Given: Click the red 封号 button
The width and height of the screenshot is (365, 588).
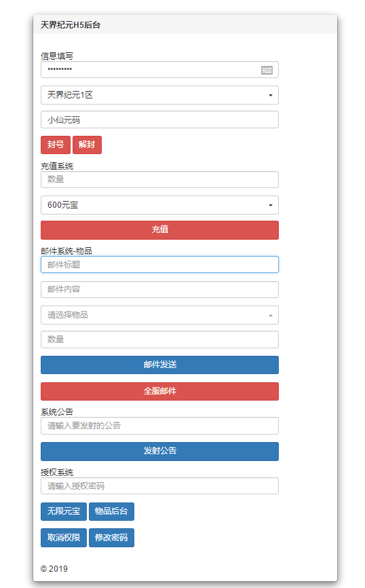Looking at the screenshot, I should tap(56, 145).
